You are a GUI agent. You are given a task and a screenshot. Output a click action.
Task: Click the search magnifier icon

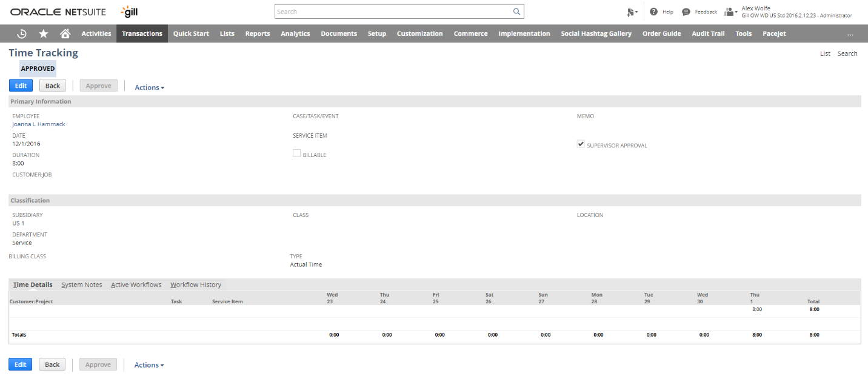click(516, 12)
